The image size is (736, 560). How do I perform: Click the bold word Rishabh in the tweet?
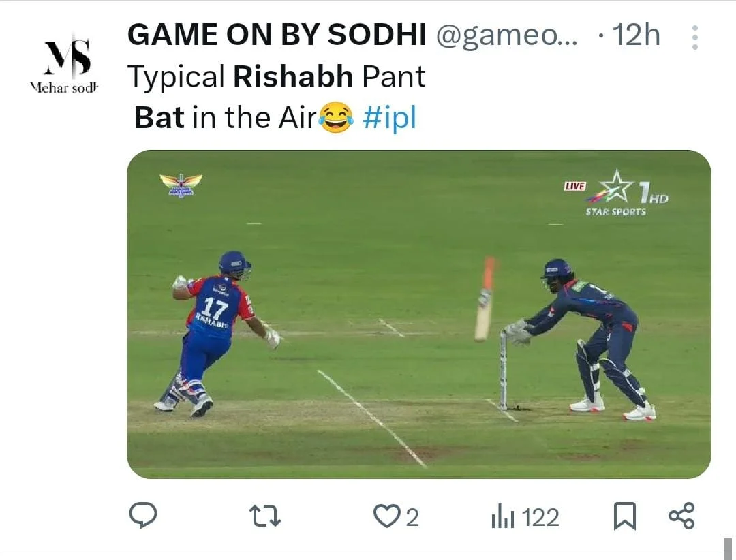[293, 77]
